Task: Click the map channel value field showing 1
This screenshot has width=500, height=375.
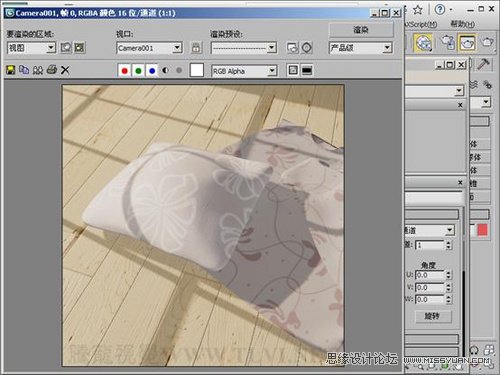Action: 430,245
